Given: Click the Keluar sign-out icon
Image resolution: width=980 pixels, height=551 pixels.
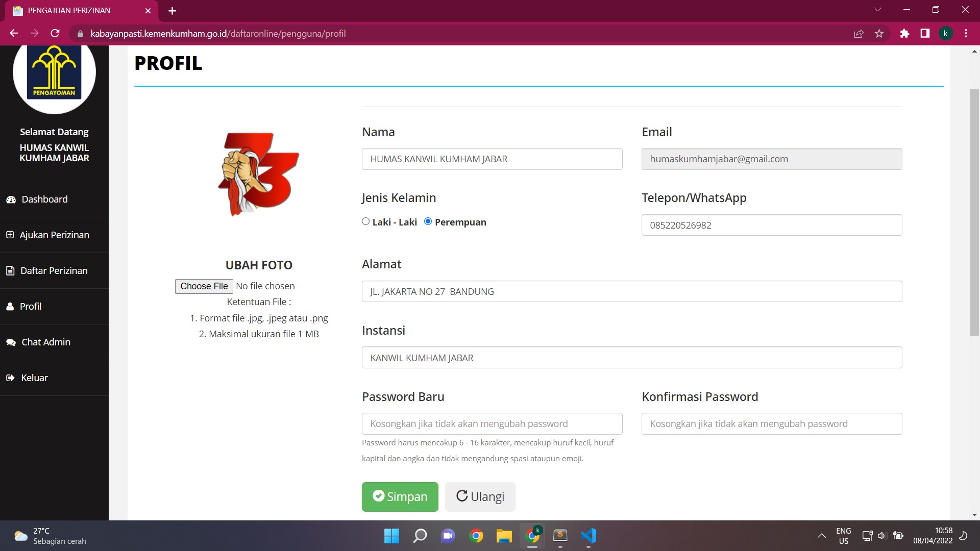Looking at the screenshot, I should (10, 378).
